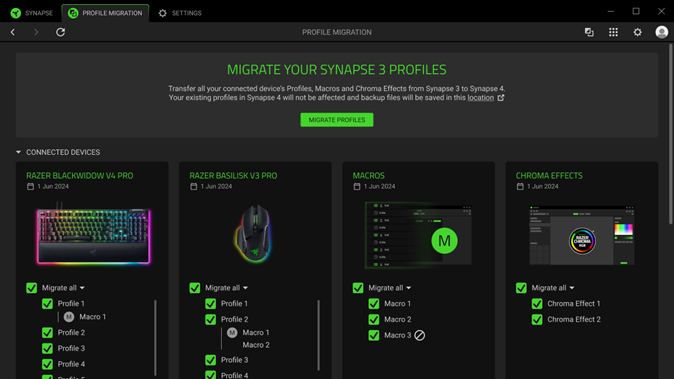This screenshot has height=379, width=674.
Task: Click the Chroma Effects preview thumbnail
Action: pyautogui.click(x=582, y=235)
